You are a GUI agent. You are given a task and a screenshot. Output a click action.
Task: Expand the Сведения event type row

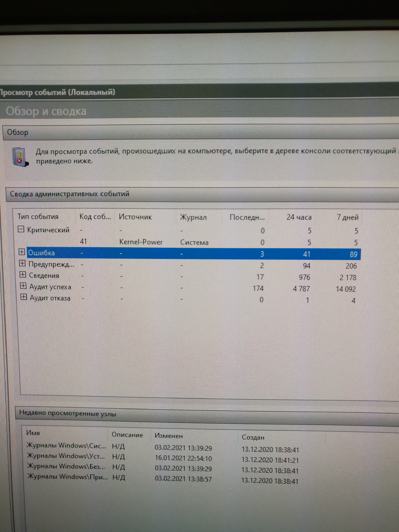click(23, 274)
